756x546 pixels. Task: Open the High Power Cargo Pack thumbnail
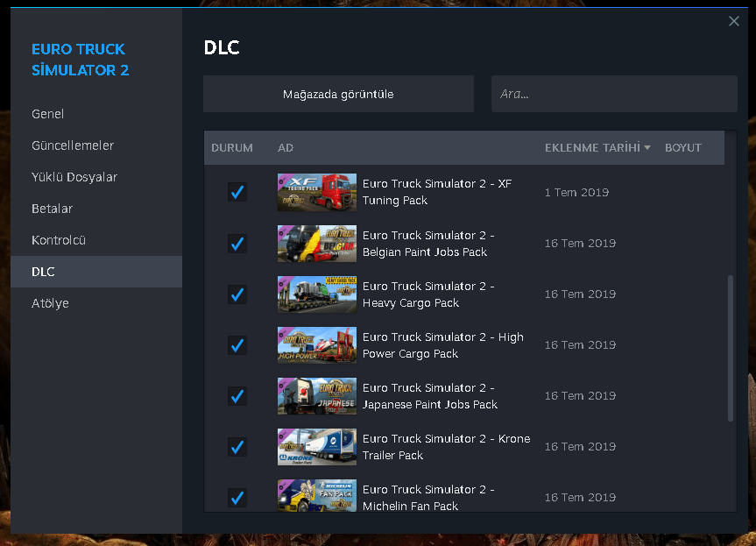tap(317, 345)
